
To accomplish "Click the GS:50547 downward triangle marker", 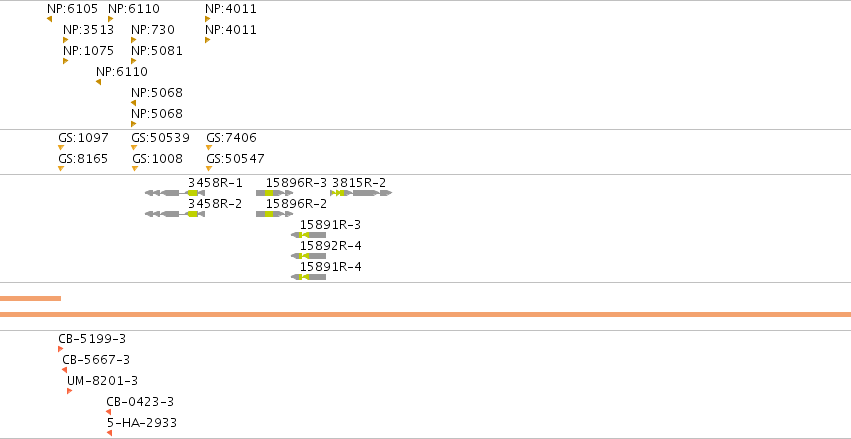I will pyautogui.click(x=209, y=169).
